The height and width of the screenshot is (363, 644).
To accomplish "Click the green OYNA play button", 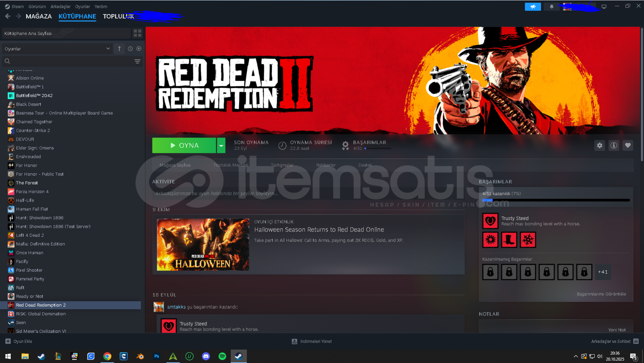I will click(184, 146).
